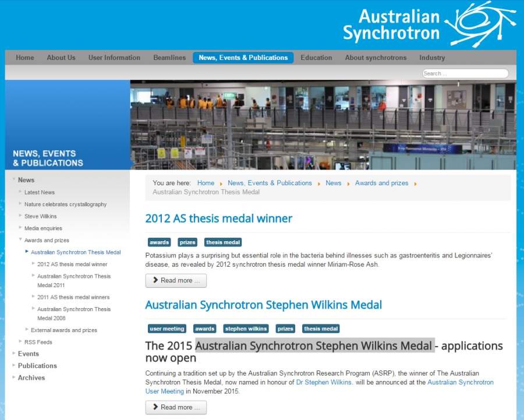The height and width of the screenshot is (420, 524).
Task: Open 2012 AS thesis medal winner sidebar link
Action: tap(72, 264)
